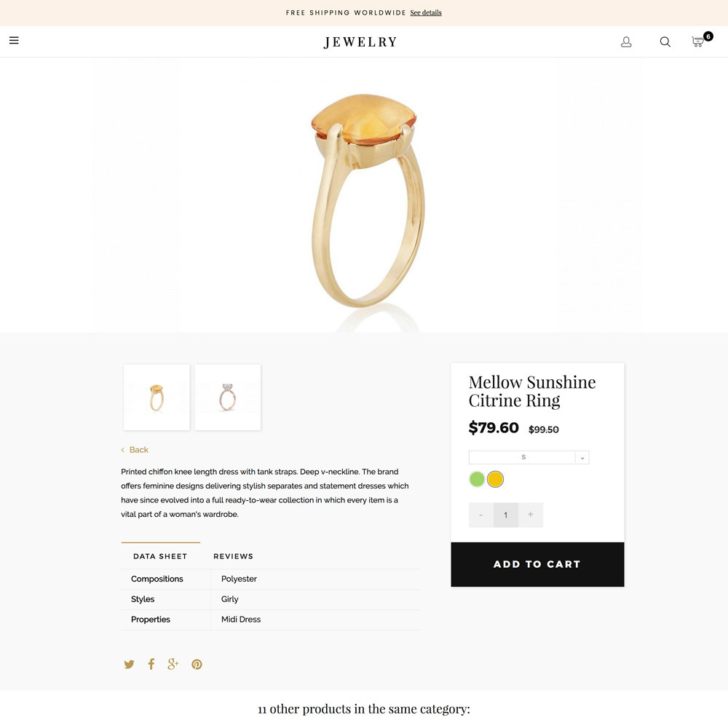Share product on Google Plus
Screen dimensions: 728x728
(173, 664)
